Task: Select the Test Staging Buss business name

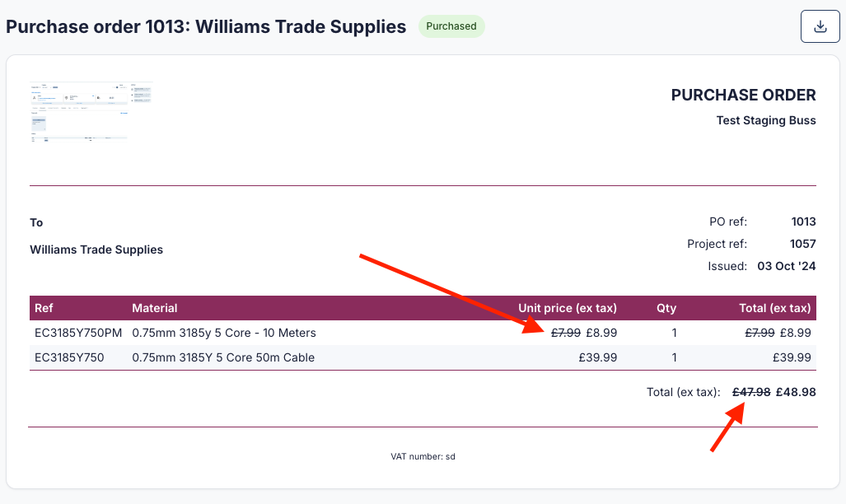Action: point(766,120)
